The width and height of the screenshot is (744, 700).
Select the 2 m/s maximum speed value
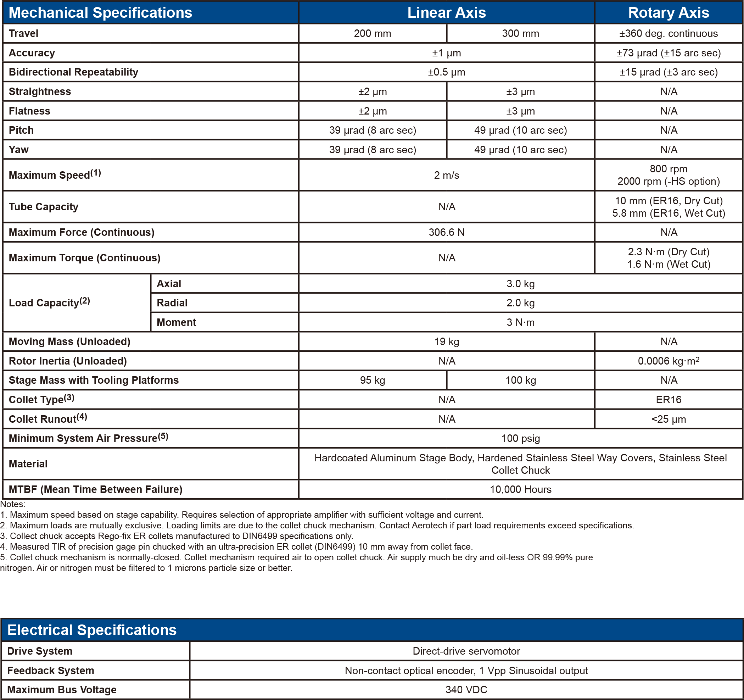point(446,175)
